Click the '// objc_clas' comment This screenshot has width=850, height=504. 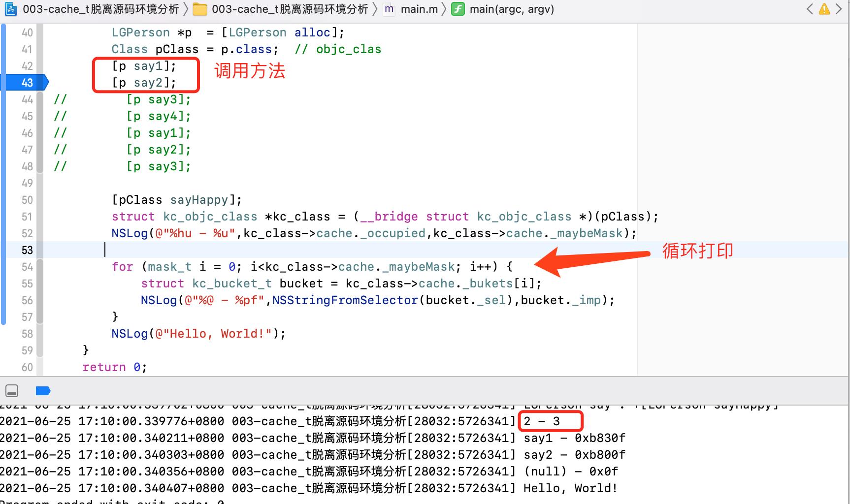point(338,49)
